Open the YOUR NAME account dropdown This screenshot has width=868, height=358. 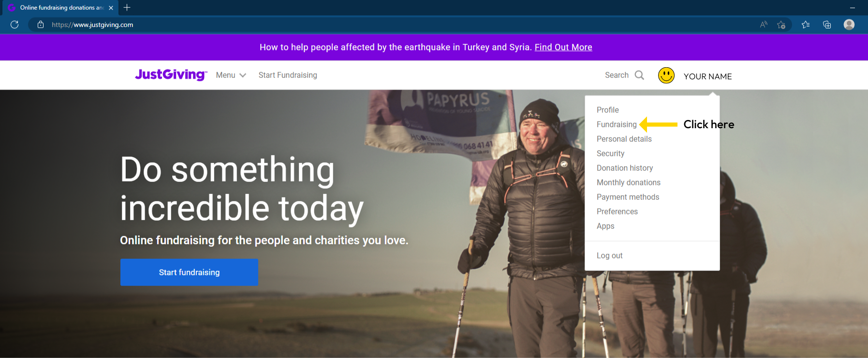tap(707, 76)
